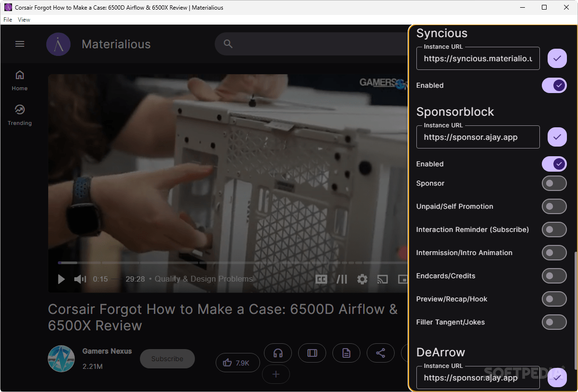This screenshot has height=392, width=578.
Task: Switch to audio-only headphones mode
Action: point(278,353)
